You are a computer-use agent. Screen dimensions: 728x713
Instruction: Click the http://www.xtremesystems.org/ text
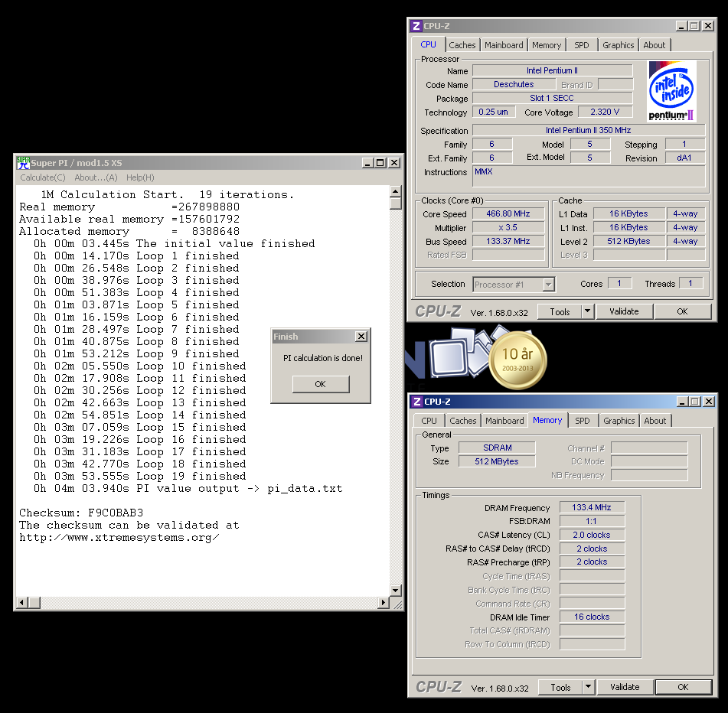click(119, 538)
